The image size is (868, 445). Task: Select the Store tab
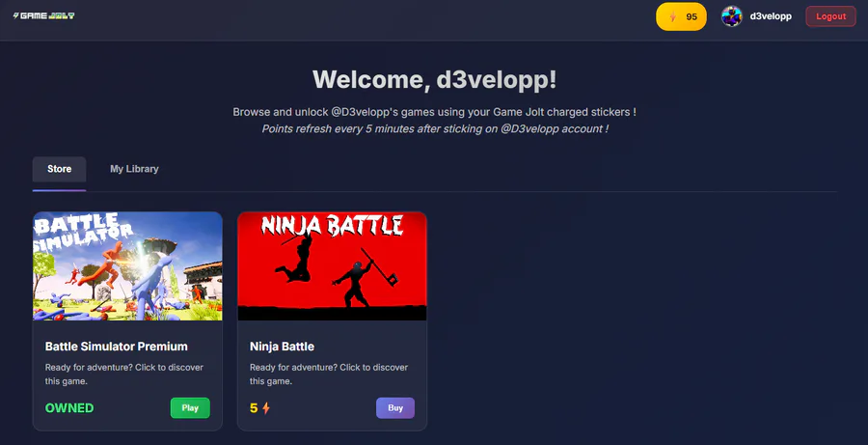59,169
